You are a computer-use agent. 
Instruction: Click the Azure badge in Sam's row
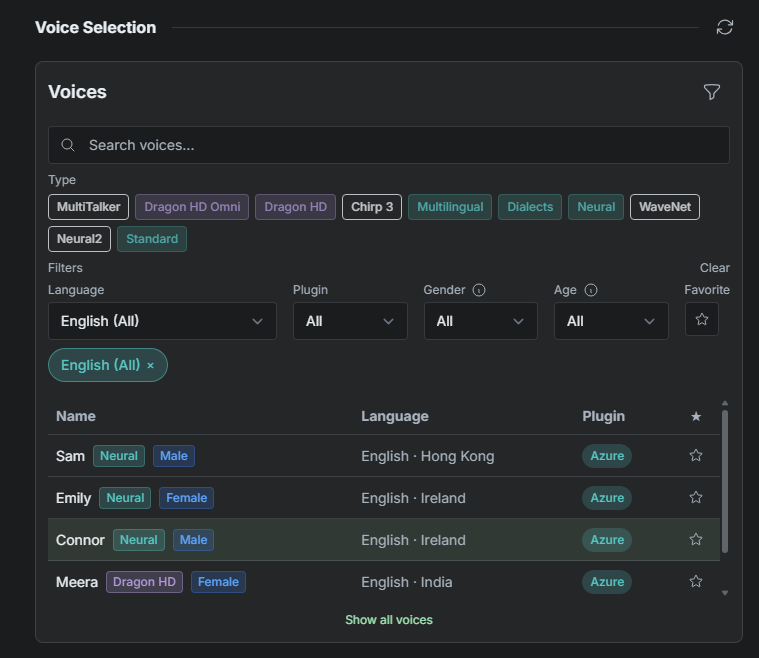click(x=607, y=456)
